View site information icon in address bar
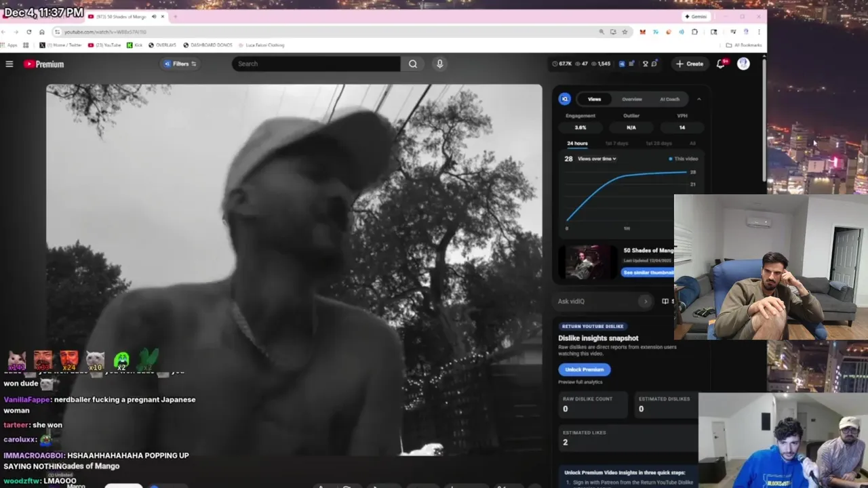This screenshot has height=488, width=868. coord(58,32)
